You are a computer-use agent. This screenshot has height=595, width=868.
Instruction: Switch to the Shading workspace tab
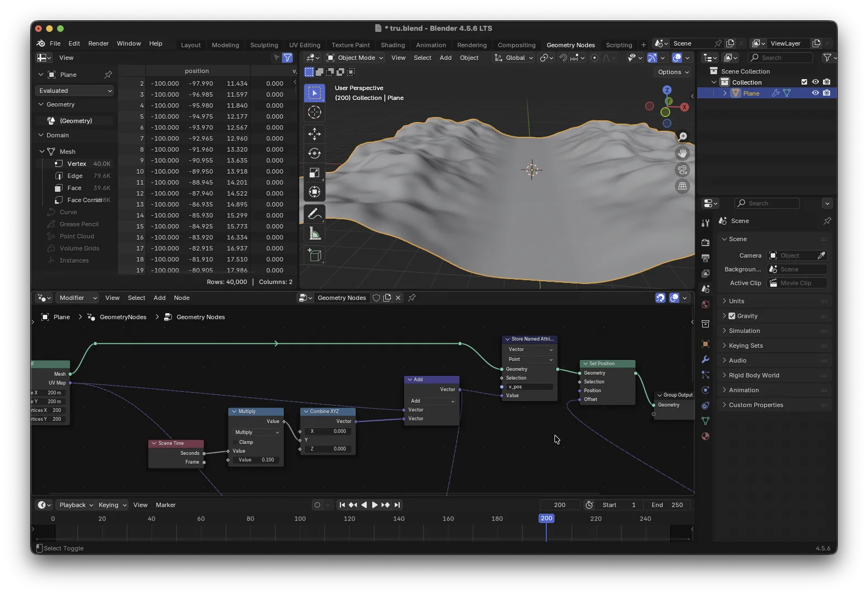[393, 45]
